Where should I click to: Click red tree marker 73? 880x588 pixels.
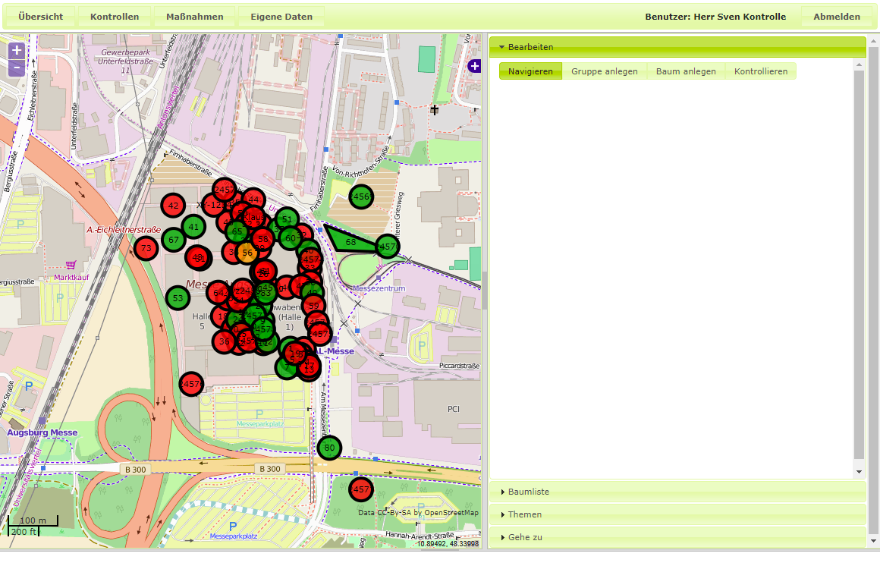[x=146, y=248]
